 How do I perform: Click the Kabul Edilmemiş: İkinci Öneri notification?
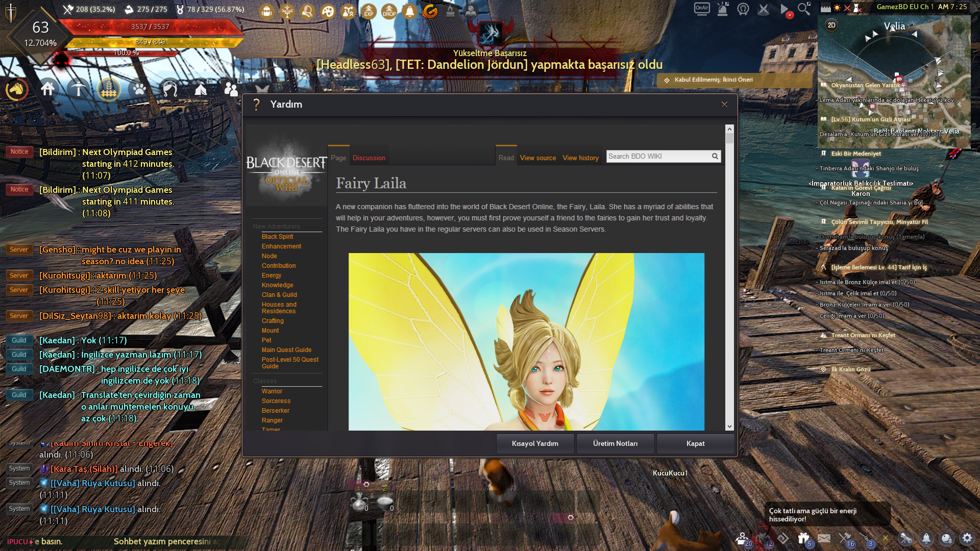pos(733,80)
